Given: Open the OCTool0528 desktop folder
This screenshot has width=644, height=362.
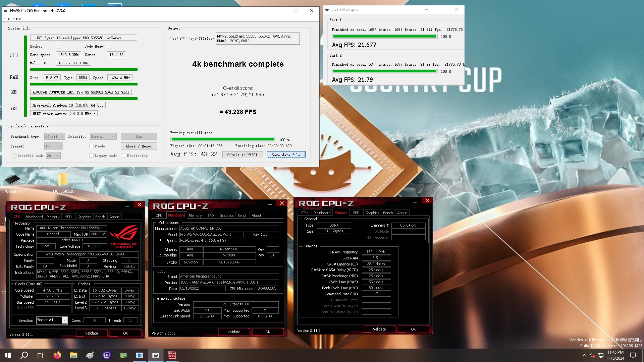Looking at the screenshot, I should (x=63, y=180).
